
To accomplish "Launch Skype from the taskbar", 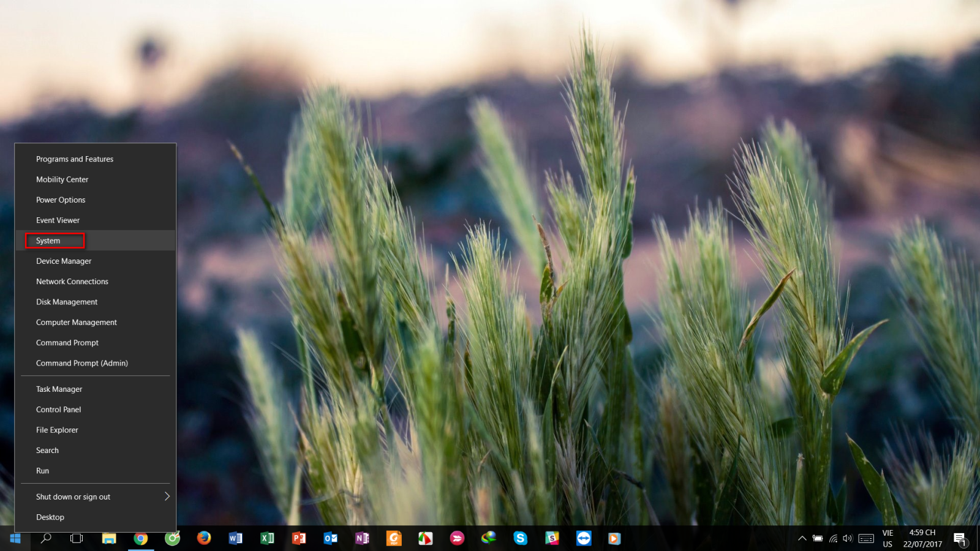I will coord(520,539).
